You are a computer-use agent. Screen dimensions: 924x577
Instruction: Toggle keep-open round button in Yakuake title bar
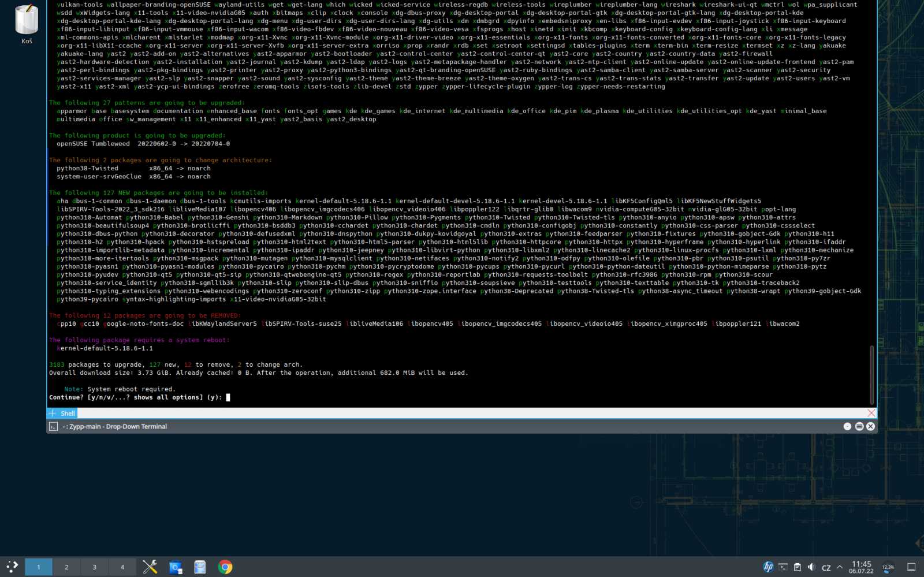coord(847,426)
